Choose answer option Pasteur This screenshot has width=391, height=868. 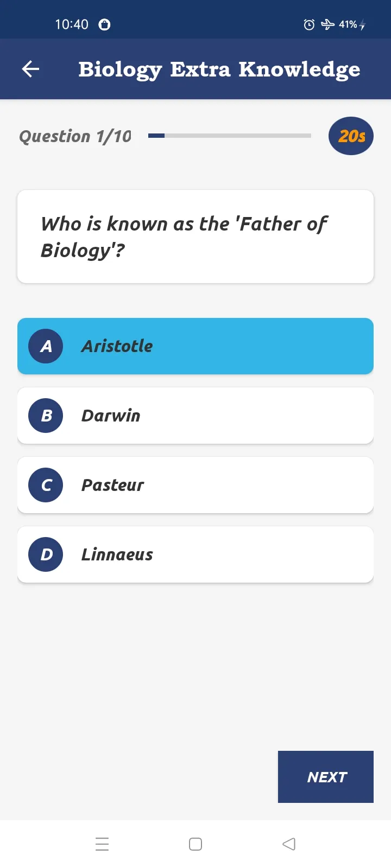click(195, 485)
